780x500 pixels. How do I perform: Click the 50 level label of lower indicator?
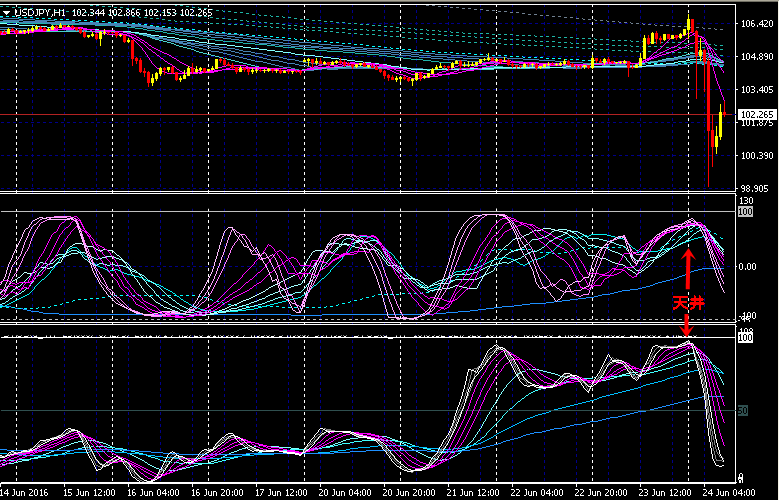743,411
